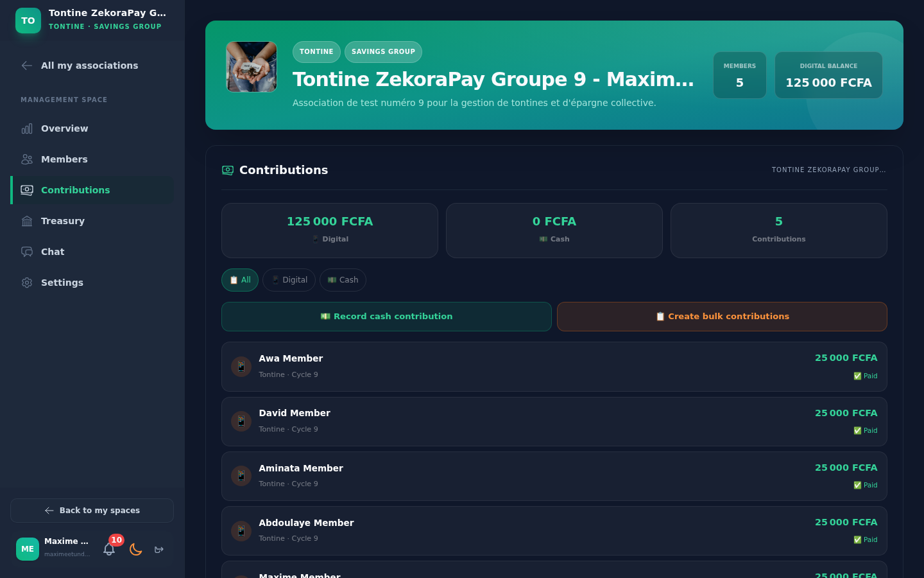Click the Chat speech bubble icon
924x578 pixels.
tap(27, 252)
